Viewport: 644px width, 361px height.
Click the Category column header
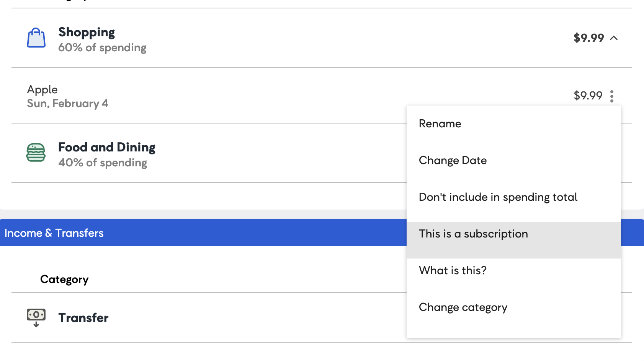(64, 280)
